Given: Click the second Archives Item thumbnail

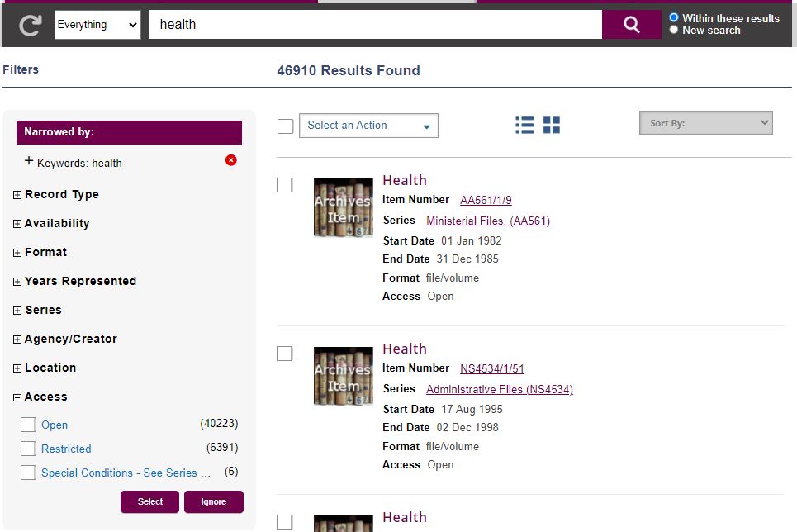Looking at the screenshot, I should coord(343,376).
